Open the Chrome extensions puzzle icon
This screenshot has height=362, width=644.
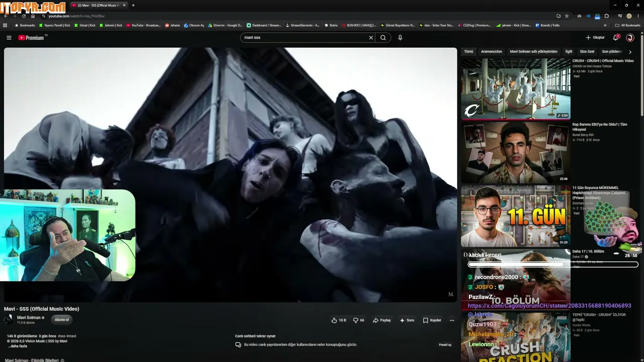(606, 16)
